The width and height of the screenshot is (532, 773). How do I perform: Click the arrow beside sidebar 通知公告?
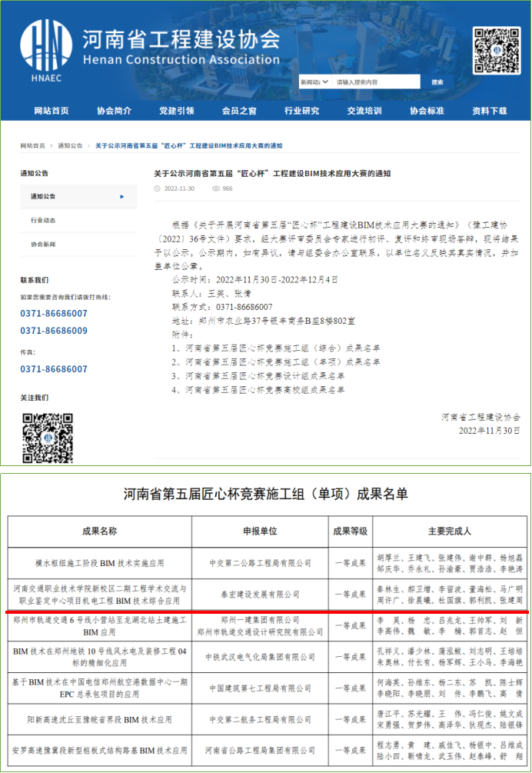point(122,197)
